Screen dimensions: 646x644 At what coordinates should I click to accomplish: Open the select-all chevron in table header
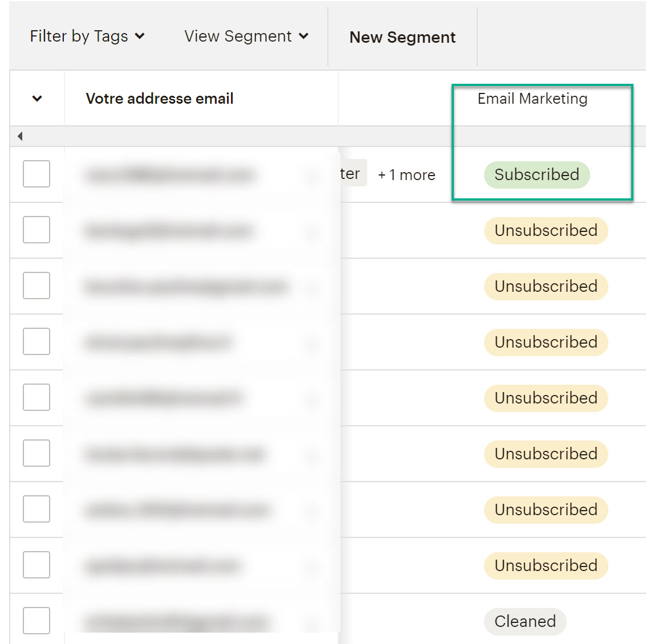click(37, 99)
